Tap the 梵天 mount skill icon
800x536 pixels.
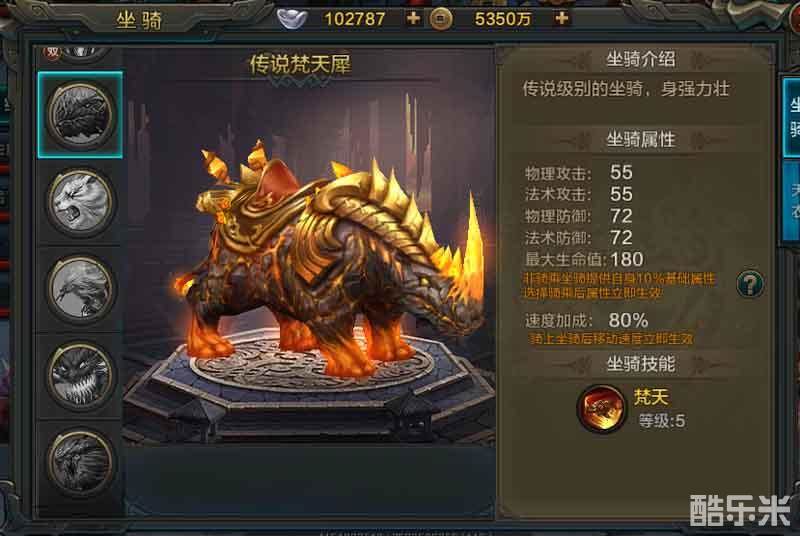602,409
